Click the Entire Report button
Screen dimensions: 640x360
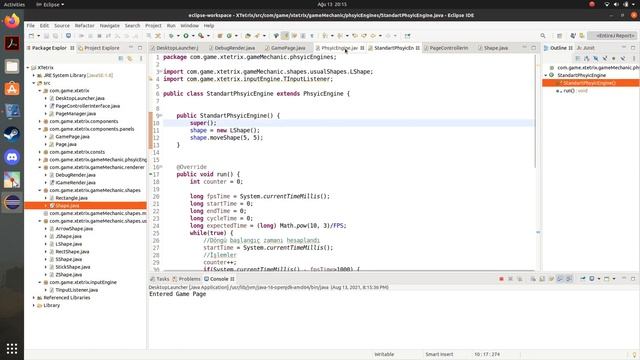point(613,36)
